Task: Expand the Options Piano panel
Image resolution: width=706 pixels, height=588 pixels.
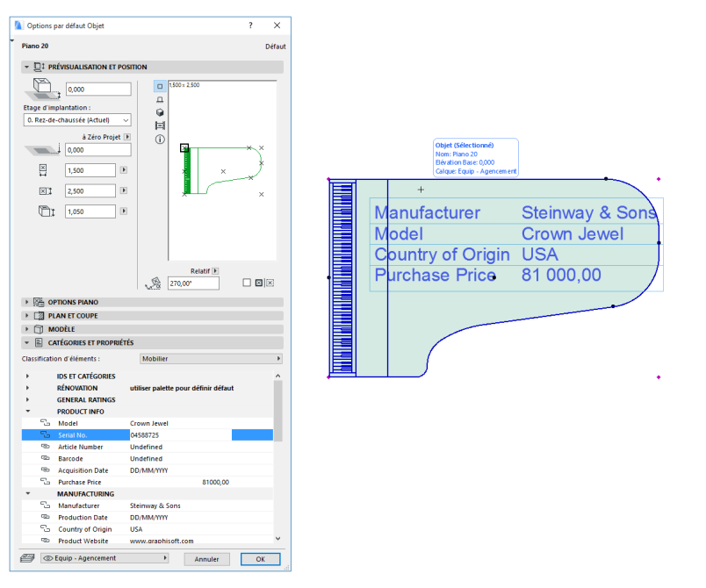Action: [x=26, y=302]
